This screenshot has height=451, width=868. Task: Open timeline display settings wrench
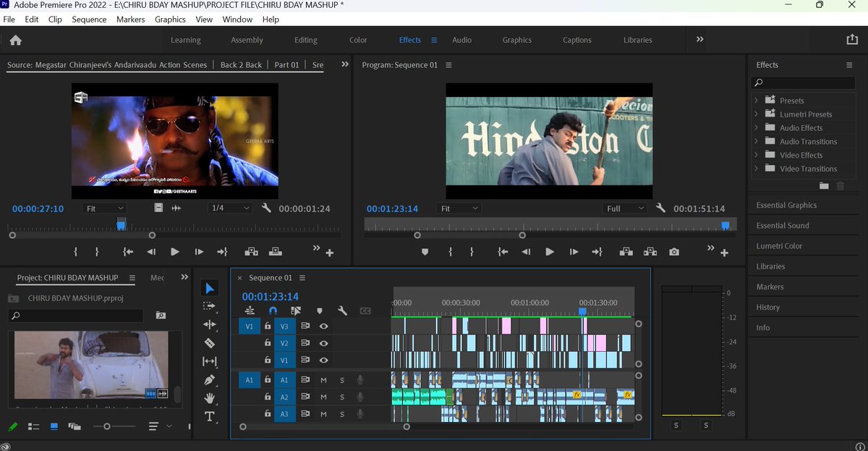coord(342,311)
